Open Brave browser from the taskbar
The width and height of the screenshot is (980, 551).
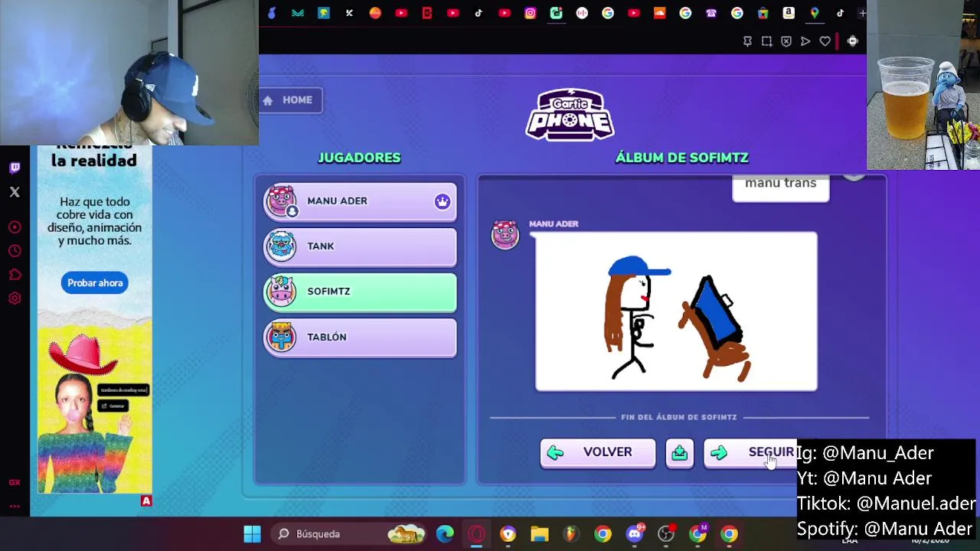click(508, 534)
